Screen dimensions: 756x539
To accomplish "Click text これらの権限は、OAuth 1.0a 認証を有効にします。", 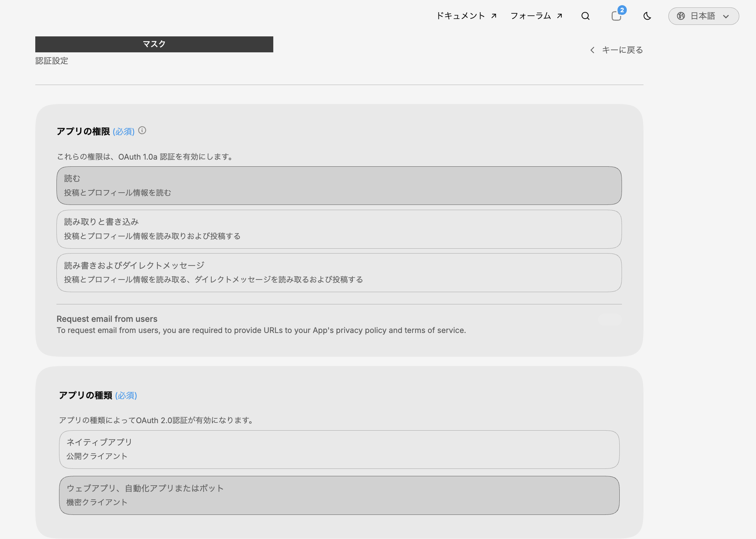I will coord(146,157).
